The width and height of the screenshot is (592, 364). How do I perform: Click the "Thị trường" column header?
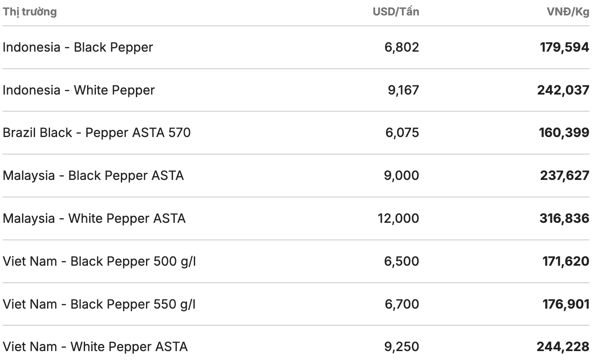30,12
